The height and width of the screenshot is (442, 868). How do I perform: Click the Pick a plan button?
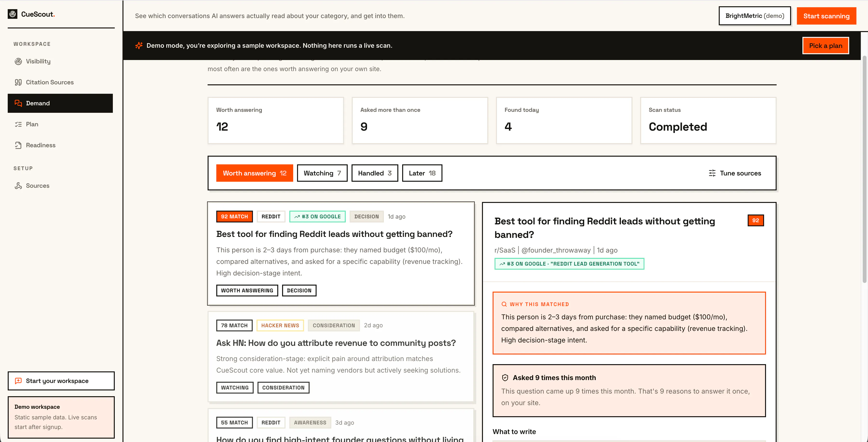[x=826, y=46]
